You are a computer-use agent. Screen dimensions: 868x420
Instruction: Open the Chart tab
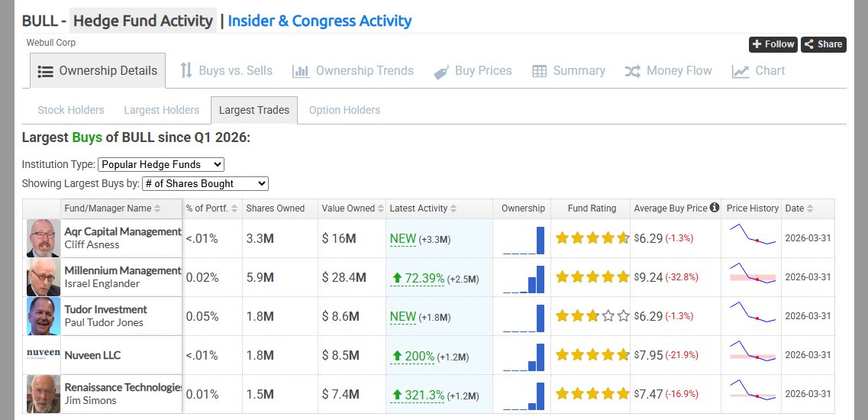pos(758,71)
